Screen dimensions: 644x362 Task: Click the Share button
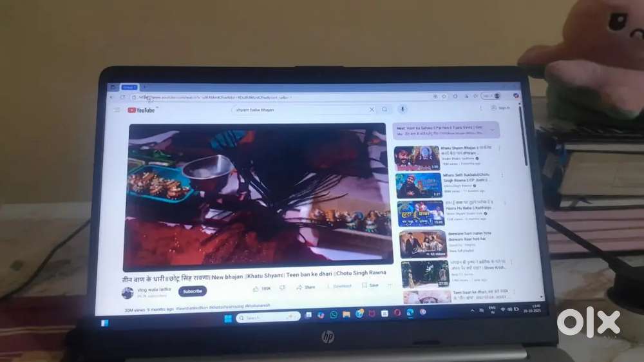(x=306, y=287)
